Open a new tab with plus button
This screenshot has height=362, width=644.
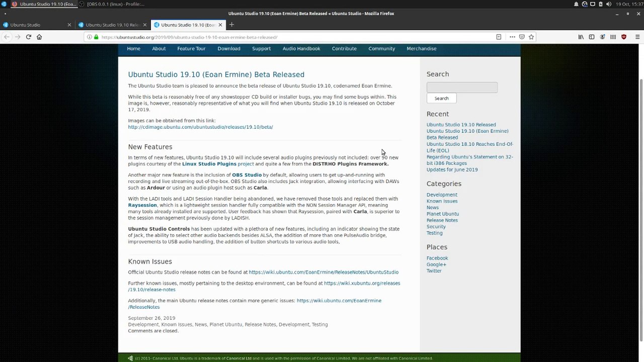(x=231, y=25)
